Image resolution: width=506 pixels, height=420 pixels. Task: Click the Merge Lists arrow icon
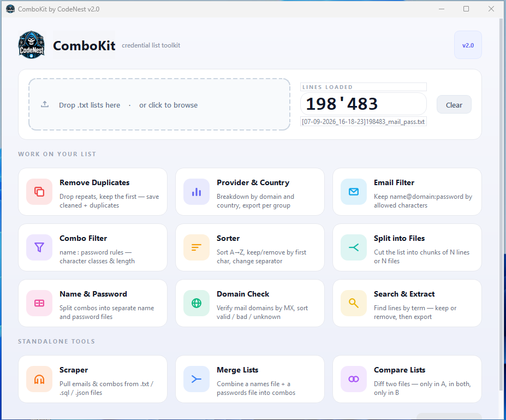click(197, 379)
